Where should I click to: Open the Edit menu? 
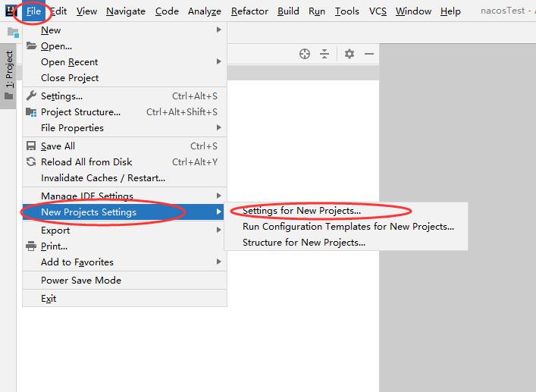59,11
